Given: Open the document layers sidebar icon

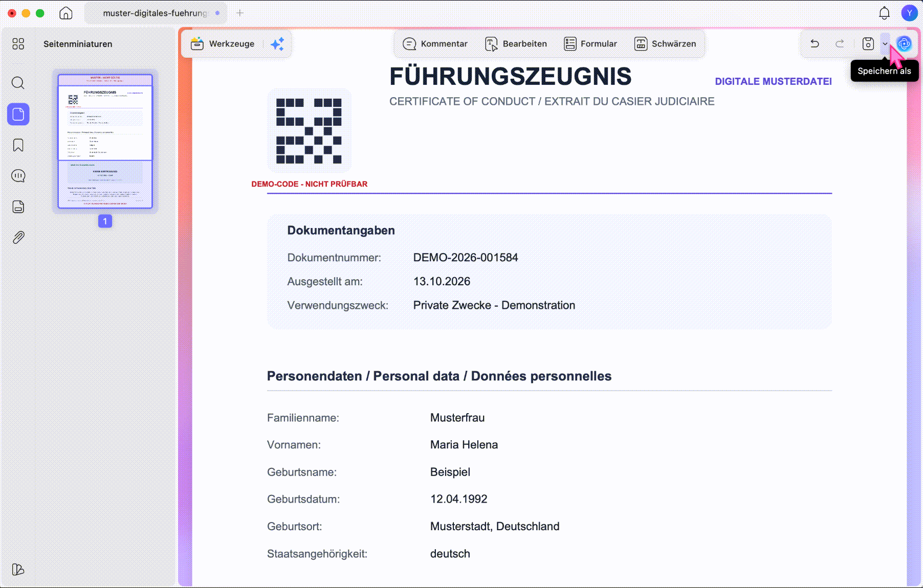Looking at the screenshot, I should coord(18,207).
